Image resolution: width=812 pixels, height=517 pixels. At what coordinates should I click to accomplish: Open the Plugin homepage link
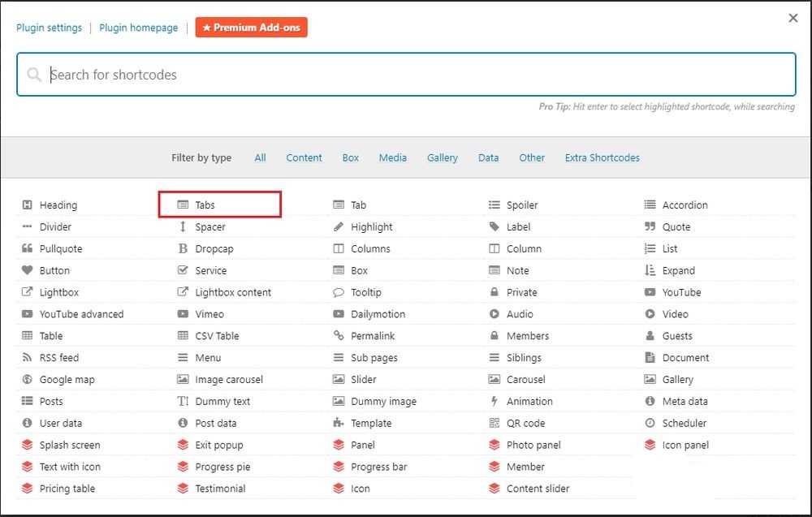click(138, 28)
